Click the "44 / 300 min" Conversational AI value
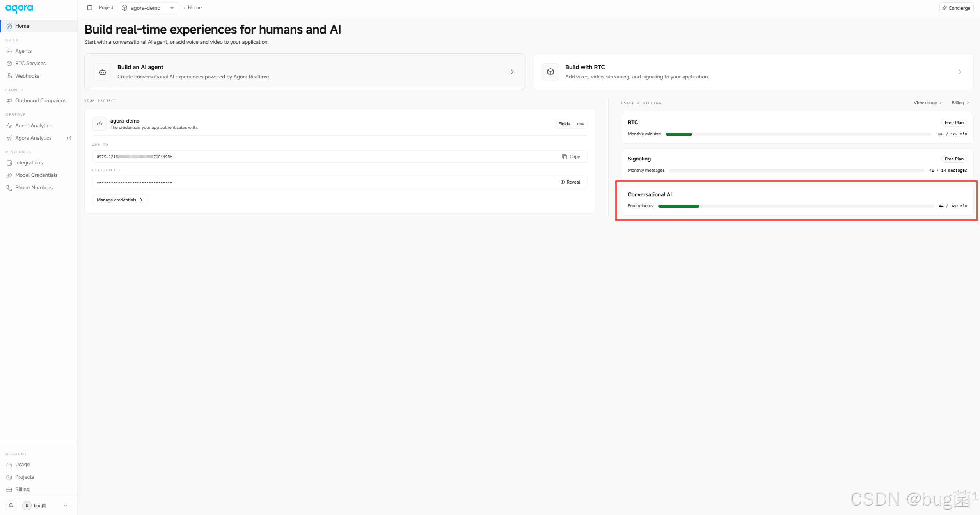980x515 pixels. 953,206
